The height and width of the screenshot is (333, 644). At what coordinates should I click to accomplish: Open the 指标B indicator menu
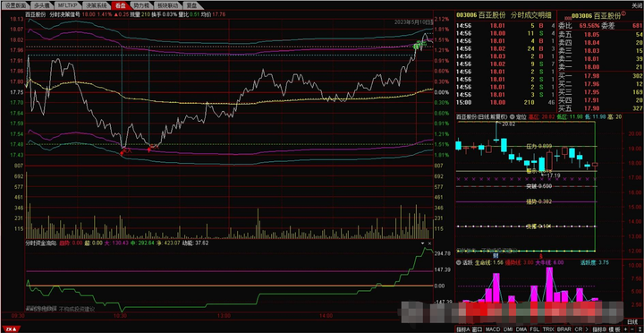pos(599,329)
